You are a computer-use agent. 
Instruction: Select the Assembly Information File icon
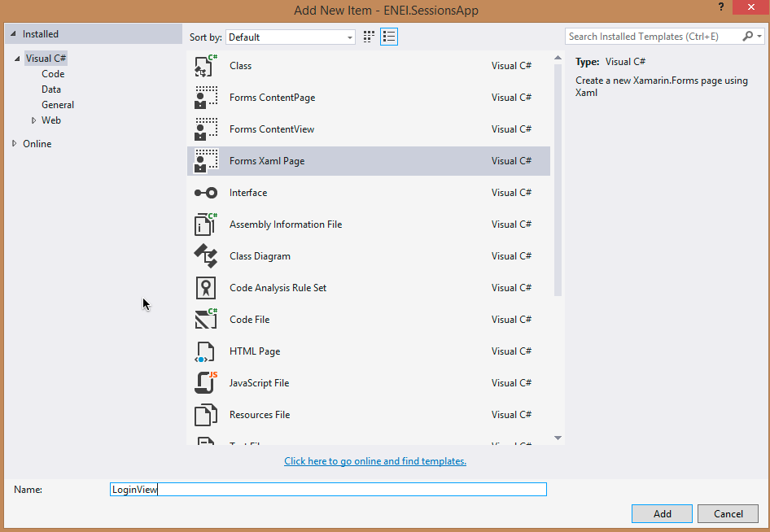coord(206,225)
